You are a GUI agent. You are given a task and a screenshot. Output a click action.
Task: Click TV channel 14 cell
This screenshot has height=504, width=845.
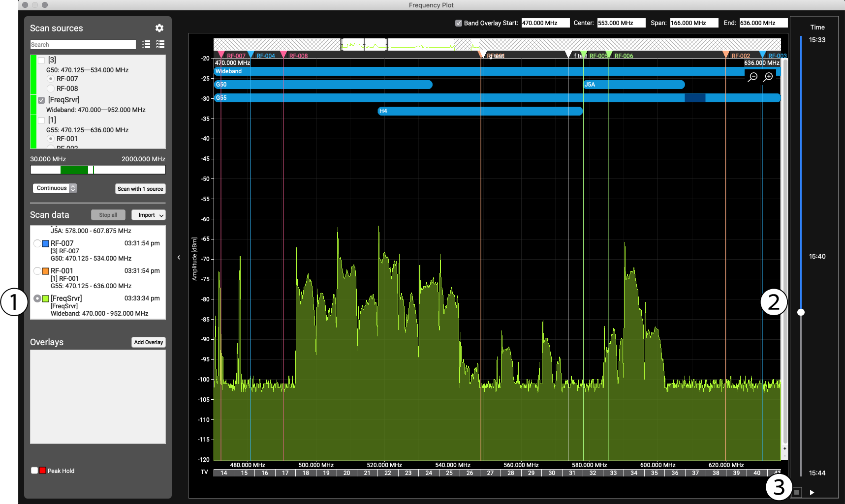click(224, 473)
